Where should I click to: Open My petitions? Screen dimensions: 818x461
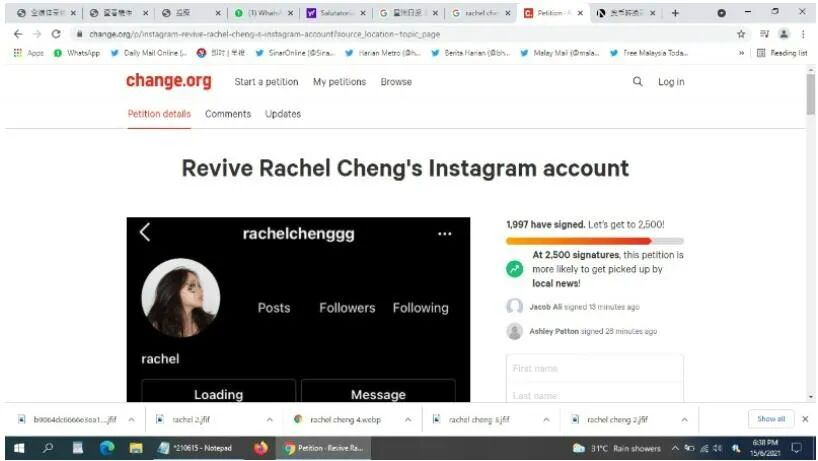(339, 82)
